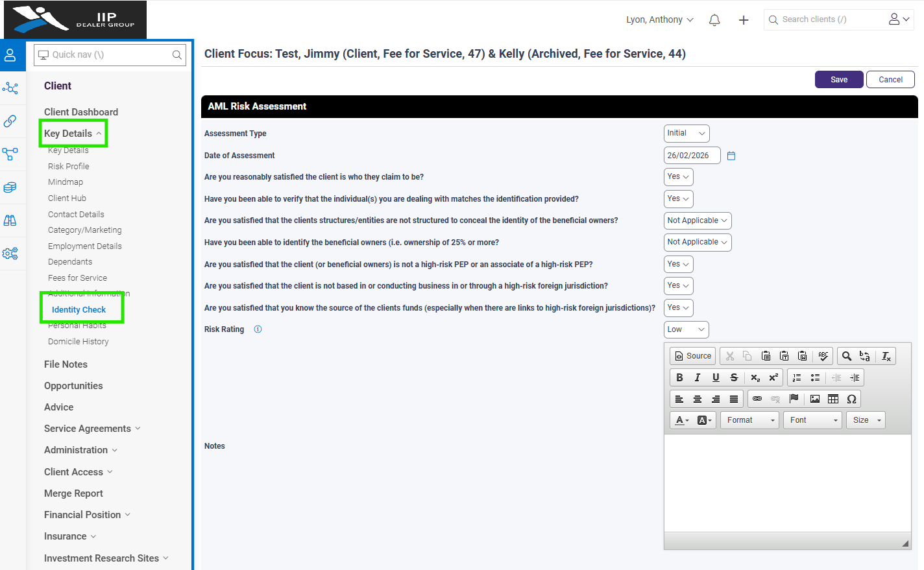Open the chain link icon in left rail

[x=10, y=121]
